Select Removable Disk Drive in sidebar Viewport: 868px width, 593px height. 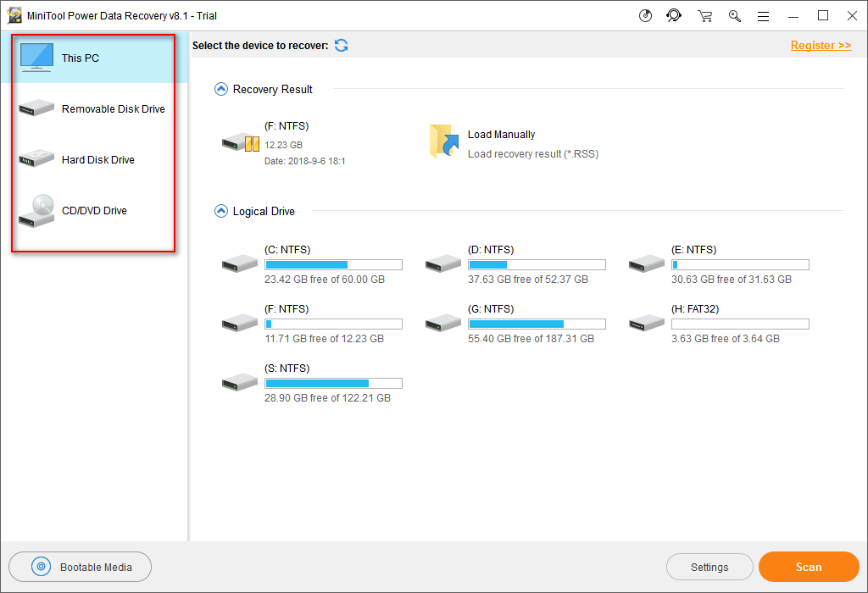[x=94, y=109]
